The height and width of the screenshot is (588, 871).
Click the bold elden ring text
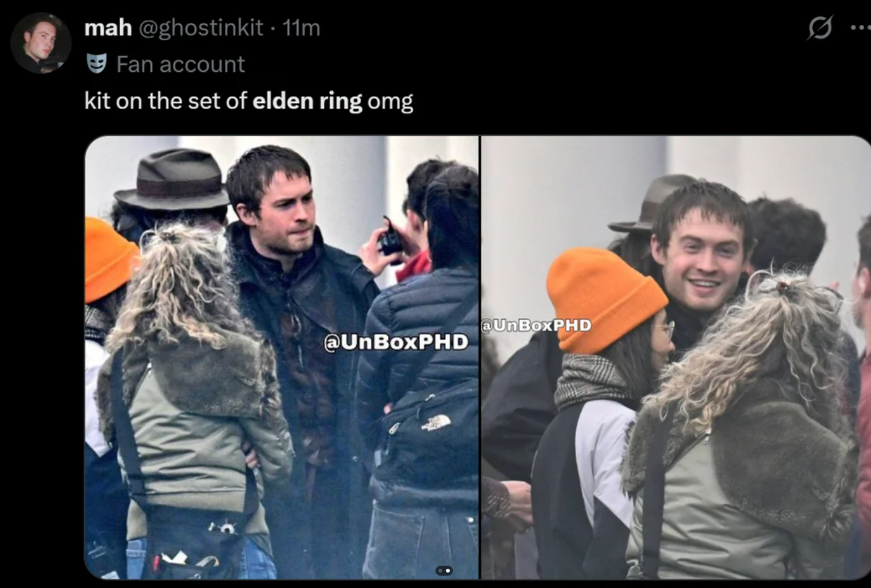pos(307,100)
